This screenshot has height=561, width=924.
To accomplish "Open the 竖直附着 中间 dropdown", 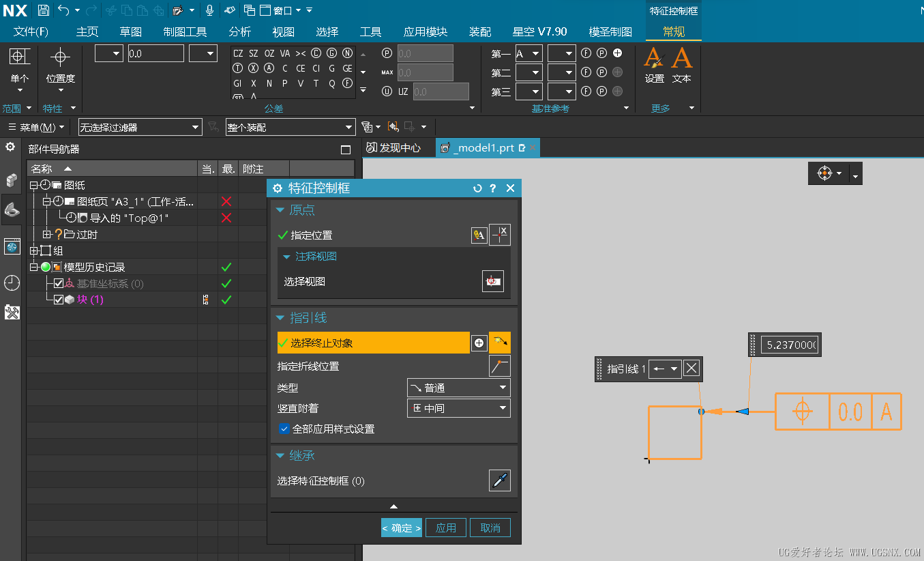I will 459,408.
